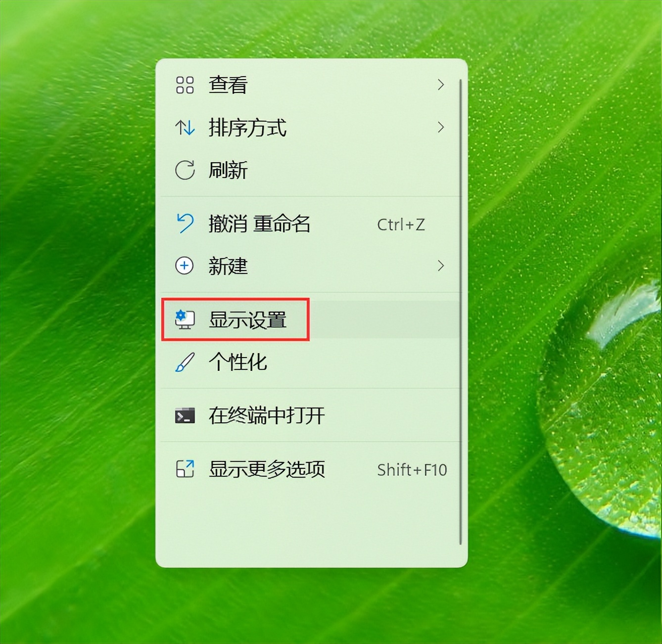Screen dimensions: 662x644
Task: Click 显示更多选项 menu entry
Action: [x=311, y=469]
